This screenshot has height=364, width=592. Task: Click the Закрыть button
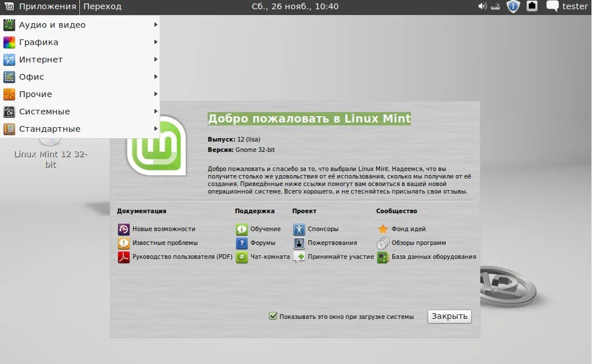449,316
